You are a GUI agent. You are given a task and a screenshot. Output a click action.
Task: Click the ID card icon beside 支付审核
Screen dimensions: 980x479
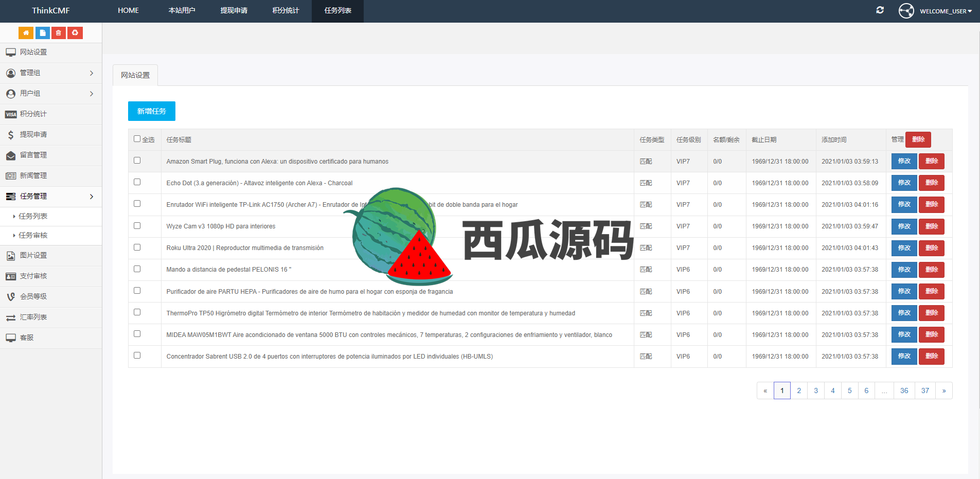coord(11,276)
